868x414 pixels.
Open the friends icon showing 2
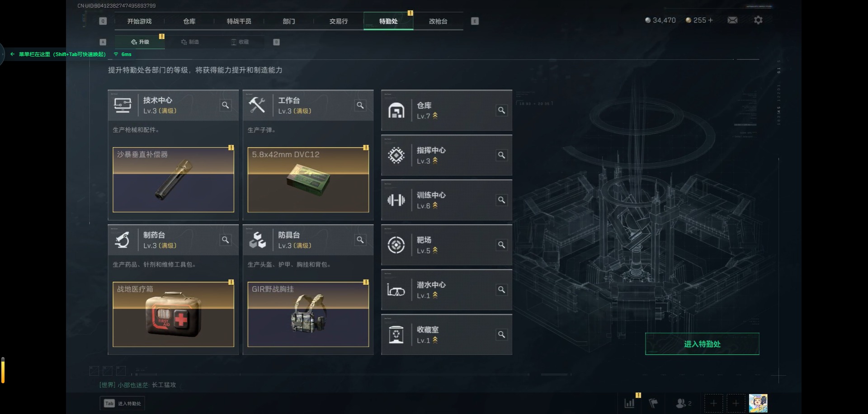(683, 403)
